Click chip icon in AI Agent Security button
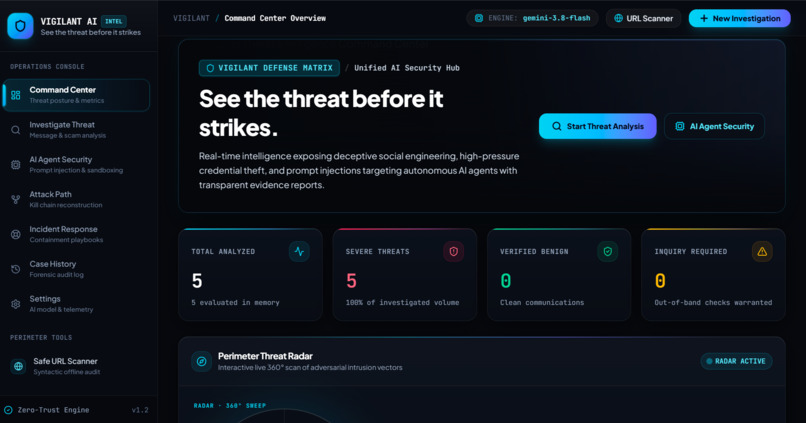806x423 pixels. [680, 126]
